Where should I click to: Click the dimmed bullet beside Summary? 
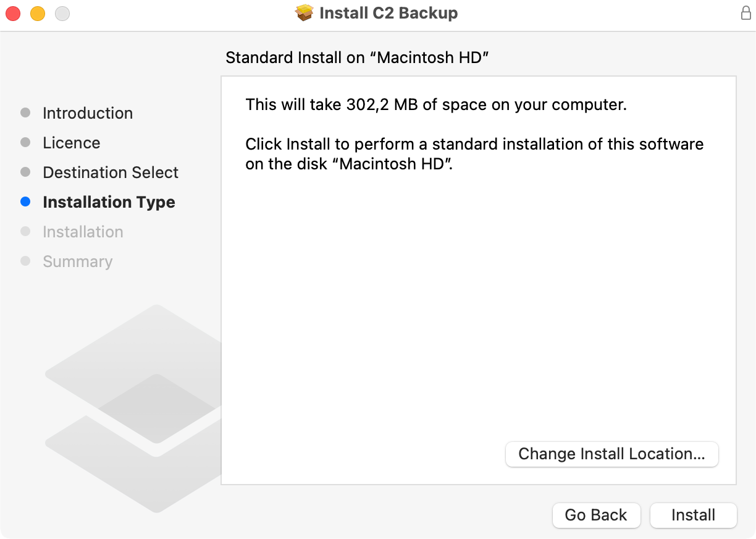25,261
